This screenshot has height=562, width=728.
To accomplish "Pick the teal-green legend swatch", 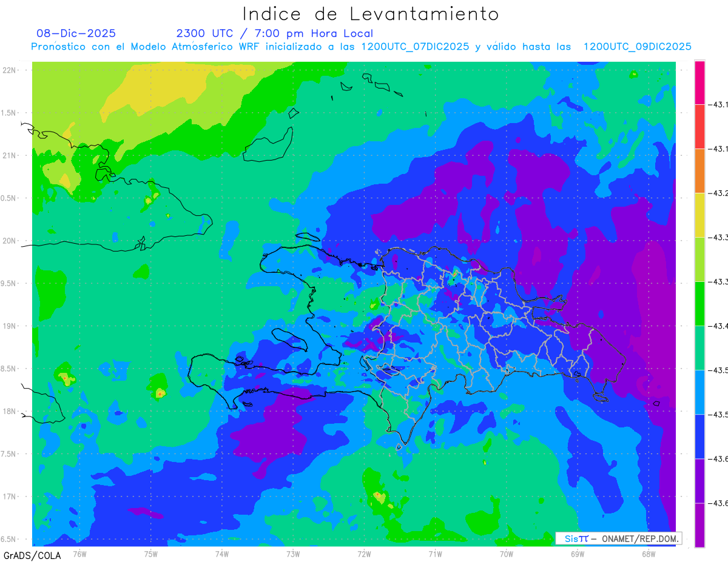I will coord(699,348).
